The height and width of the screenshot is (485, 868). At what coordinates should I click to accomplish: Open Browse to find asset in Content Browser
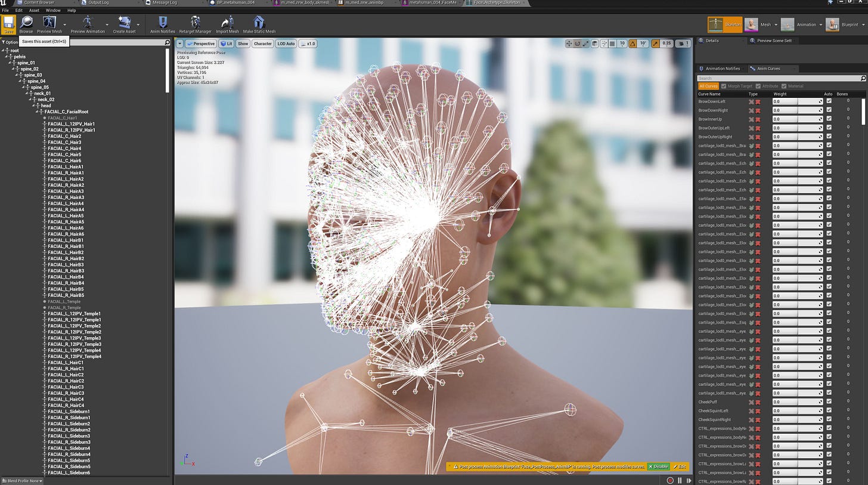pyautogui.click(x=26, y=24)
